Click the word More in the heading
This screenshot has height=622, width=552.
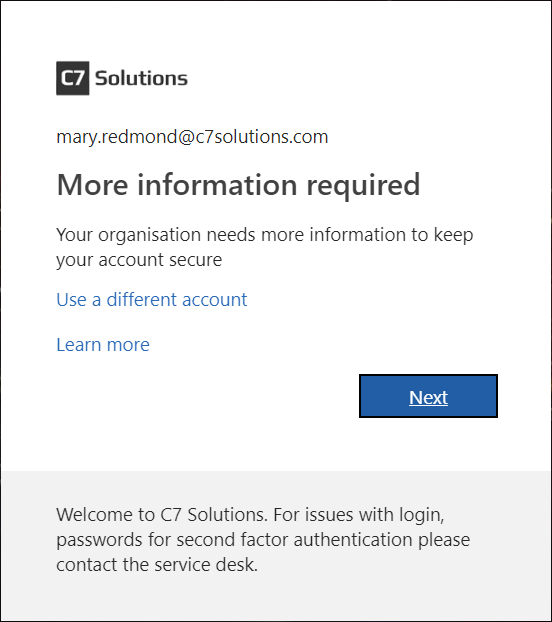[93, 185]
